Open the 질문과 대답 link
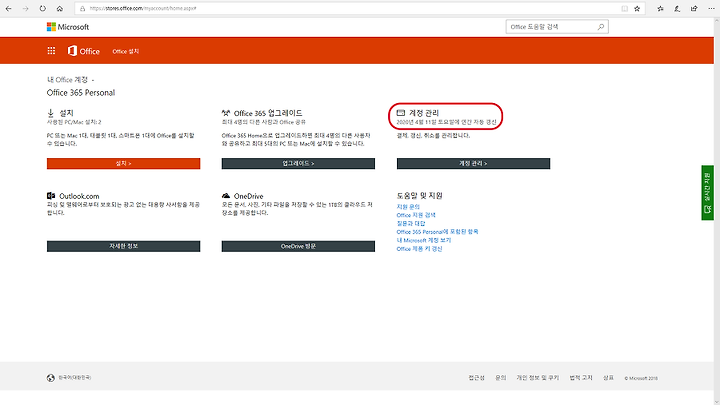Image resolution: width=720 pixels, height=405 pixels. pyautogui.click(x=411, y=224)
